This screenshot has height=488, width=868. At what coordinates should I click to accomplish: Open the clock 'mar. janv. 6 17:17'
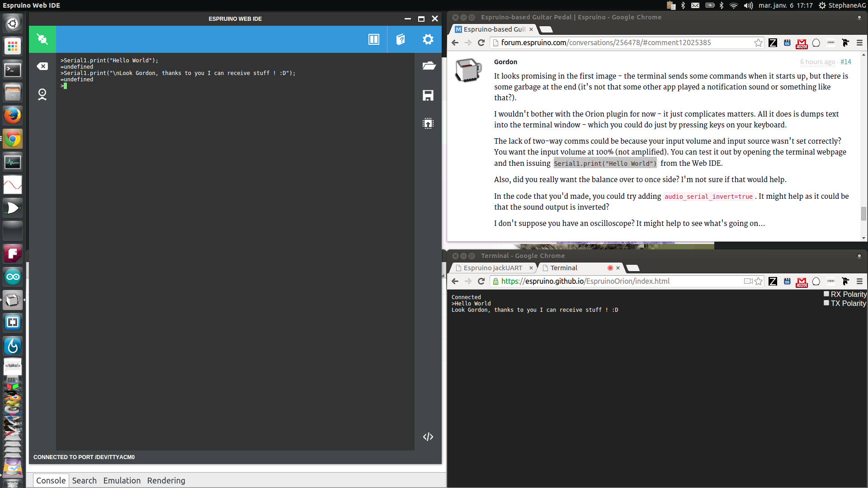pos(785,5)
